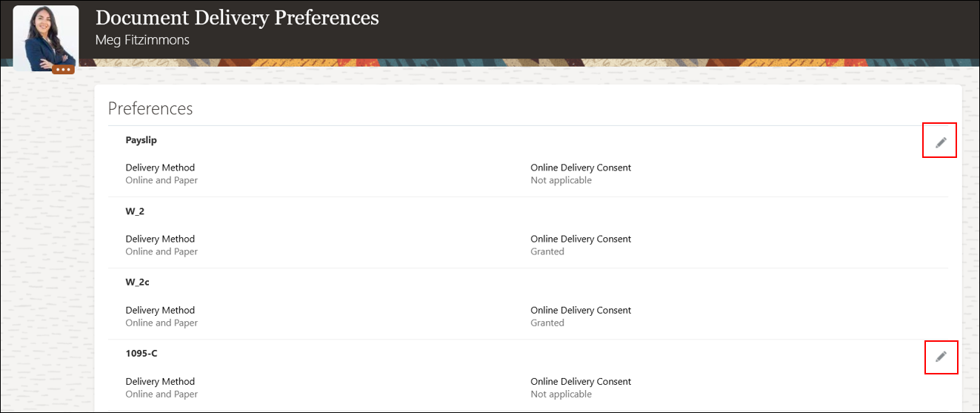Select the W_2c document heading
980x413 pixels.
pyautogui.click(x=138, y=283)
